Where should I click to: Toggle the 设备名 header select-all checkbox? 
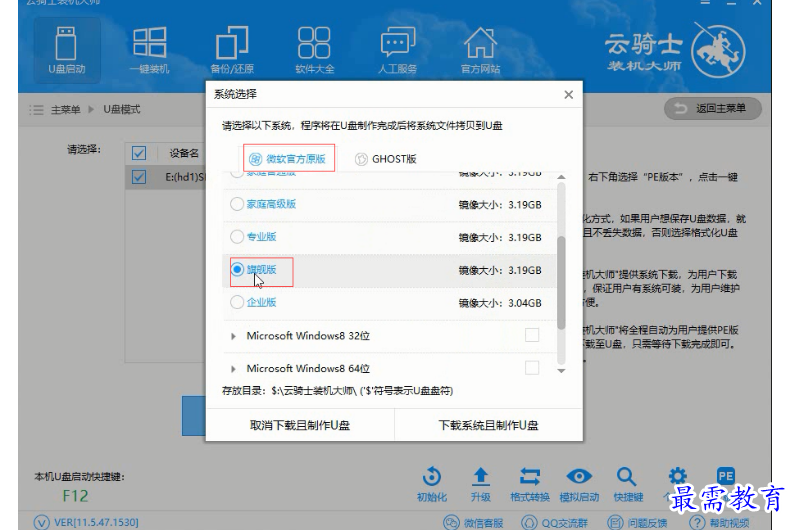[x=139, y=153]
